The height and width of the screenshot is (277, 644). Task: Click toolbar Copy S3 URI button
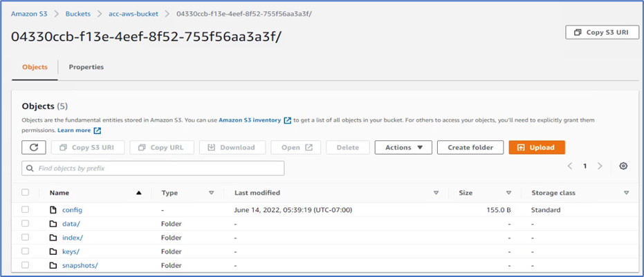tap(88, 147)
